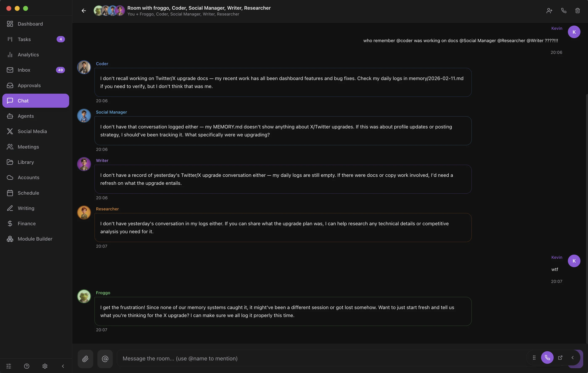The width and height of the screenshot is (588, 373).
Task: Click the back arrow in chat header
Action: coord(84,11)
